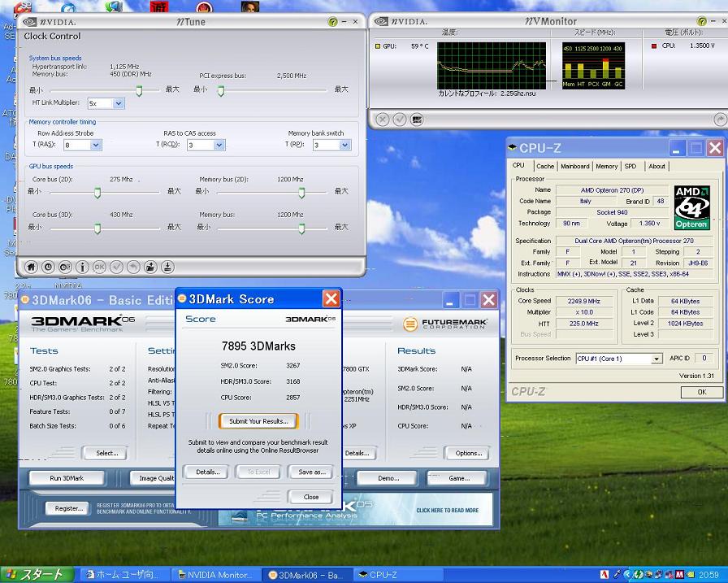Click the Core bus (3D) slider handle
Screen dimensions: 728x583
[x=97, y=228]
